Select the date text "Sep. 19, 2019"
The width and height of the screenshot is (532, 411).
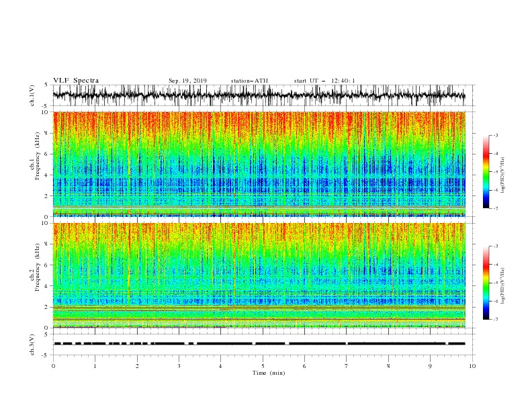[x=187, y=81]
